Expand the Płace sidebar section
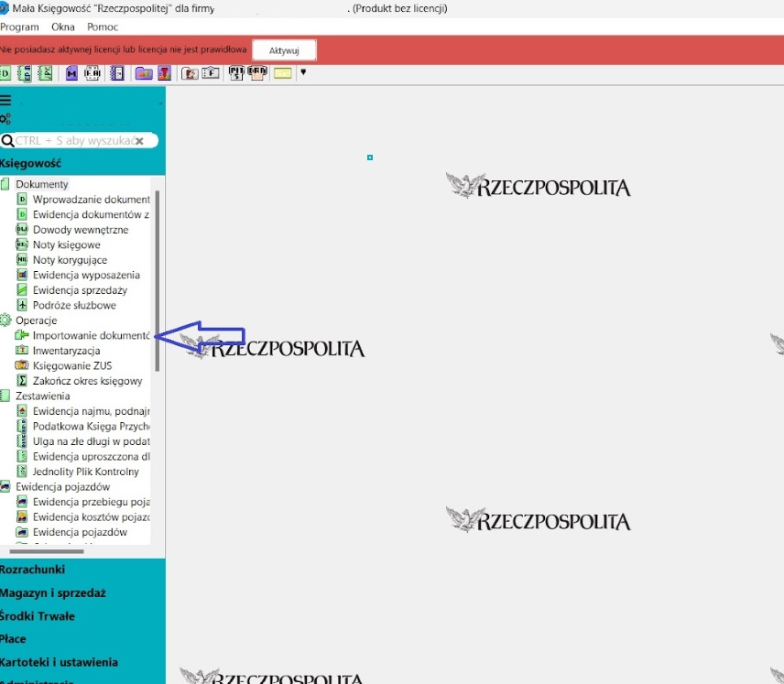This screenshot has width=784, height=684. [x=13, y=639]
